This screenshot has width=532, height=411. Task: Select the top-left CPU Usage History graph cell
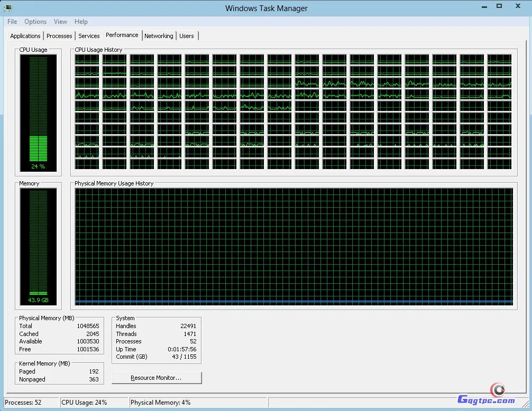pos(87,59)
